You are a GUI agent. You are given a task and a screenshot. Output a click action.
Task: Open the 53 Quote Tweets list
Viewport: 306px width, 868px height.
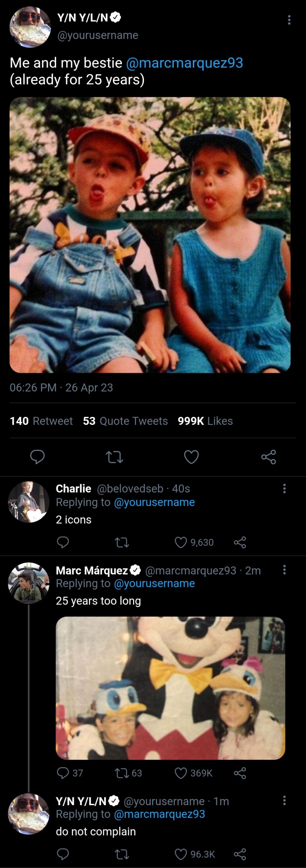click(x=125, y=421)
